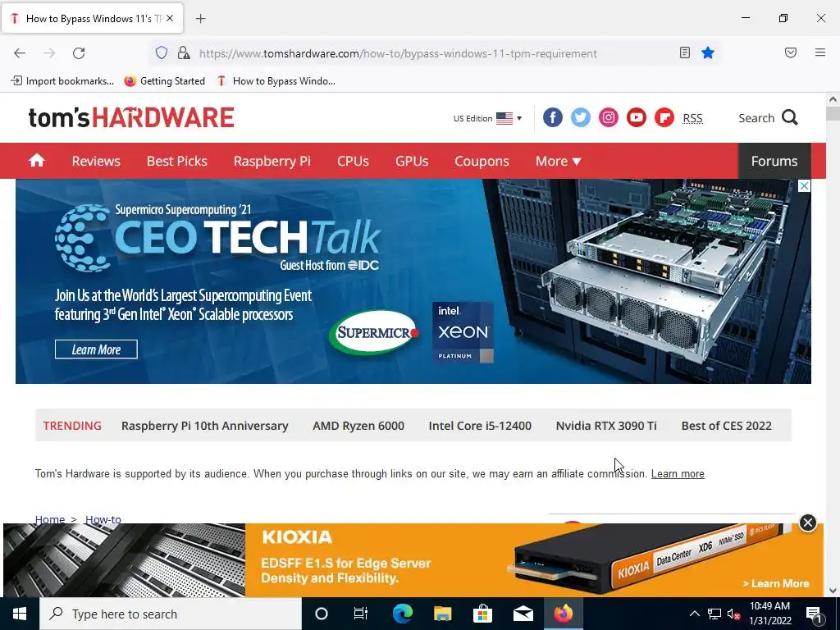Image resolution: width=840 pixels, height=630 pixels.
Task: Click the browser forward arrow
Action: [49, 53]
